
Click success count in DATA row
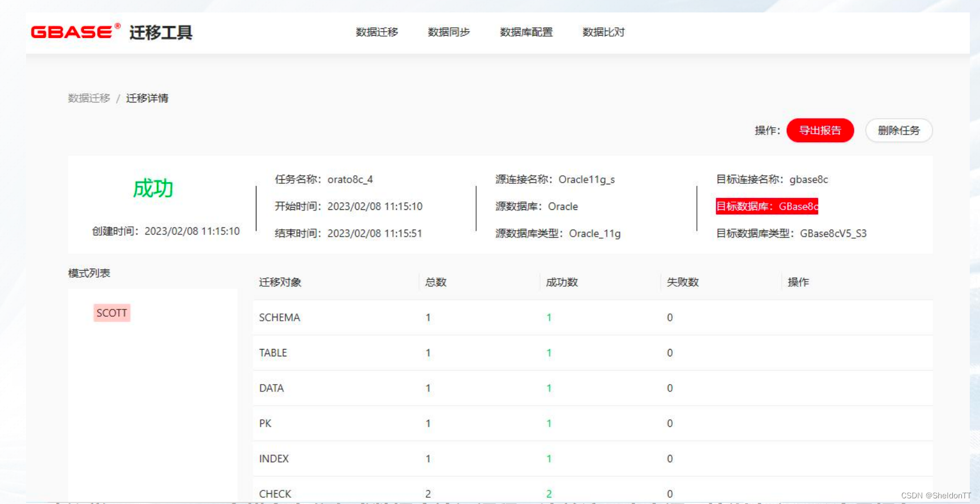coord(549,389)
